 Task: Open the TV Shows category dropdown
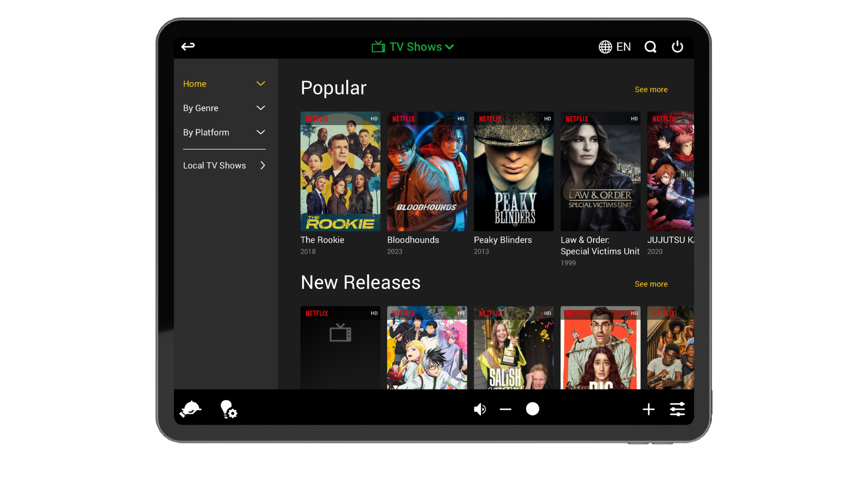coord(413,47)
